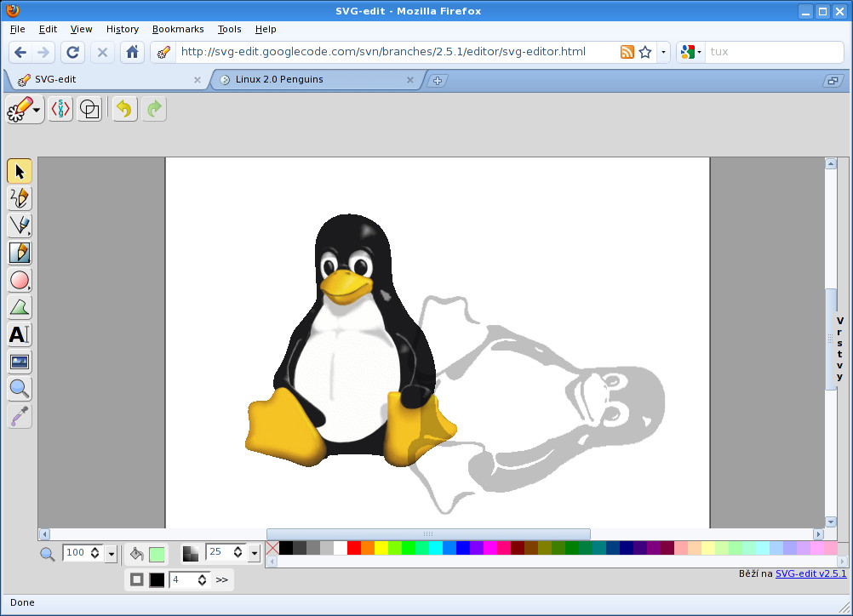Reload the page
Viewport: 853px width, 616px height.
[72, 52]
